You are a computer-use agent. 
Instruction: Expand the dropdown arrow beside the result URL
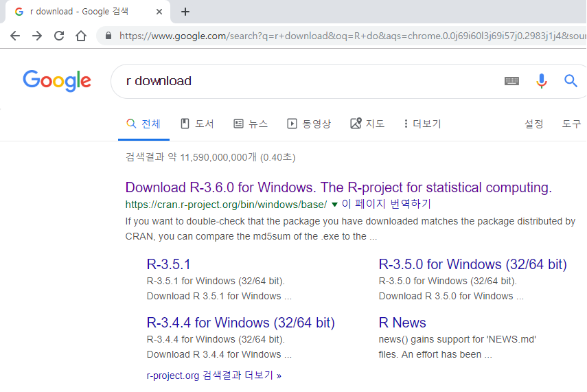(x=334, y=205)
